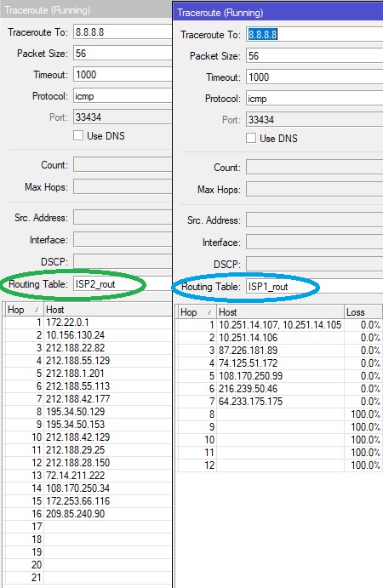Screen dimensions: 383x588
Task: Select hop 21 in left window
Action: [x=87, y=577]
